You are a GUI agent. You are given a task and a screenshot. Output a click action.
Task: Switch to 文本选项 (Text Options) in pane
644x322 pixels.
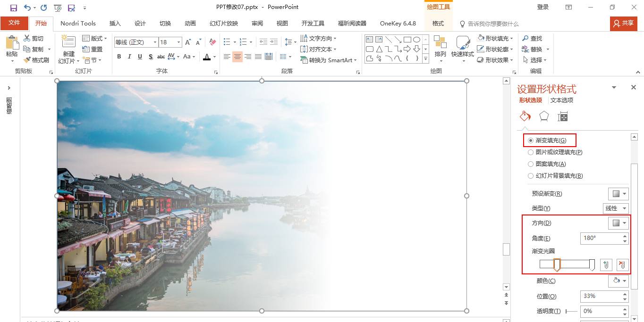(562, 100)
